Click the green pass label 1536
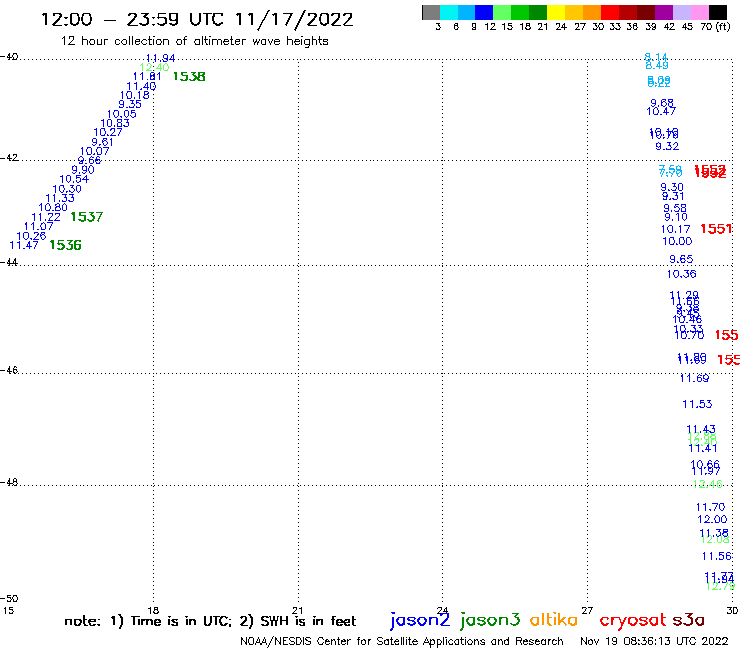Image resolution: width=740 pixels, height=650 pixels. 65,245
